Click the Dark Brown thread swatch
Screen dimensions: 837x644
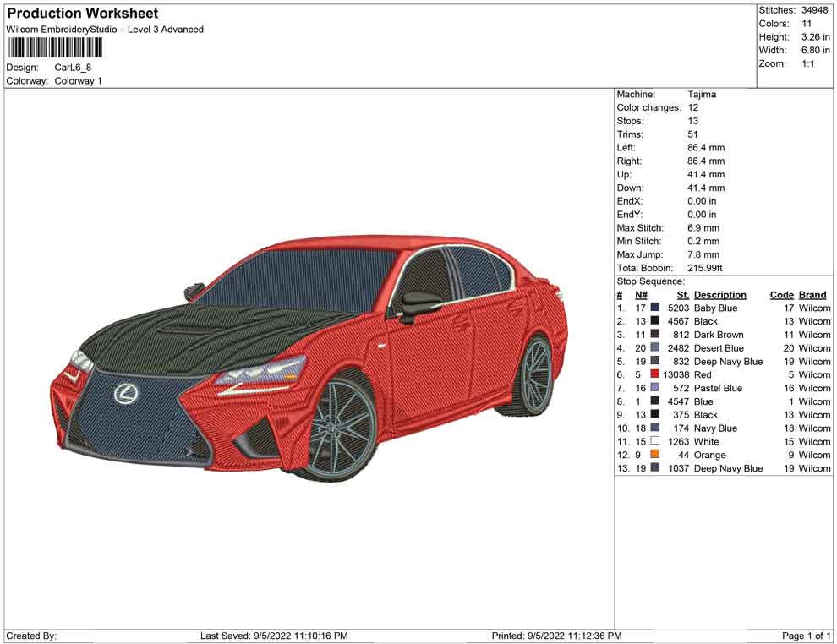[655, 335]
